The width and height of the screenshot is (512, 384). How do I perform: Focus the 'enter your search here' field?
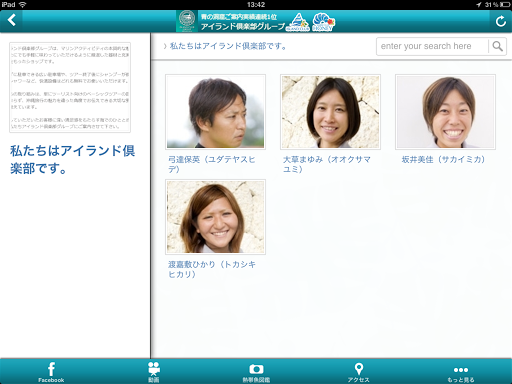pos(432,46)
